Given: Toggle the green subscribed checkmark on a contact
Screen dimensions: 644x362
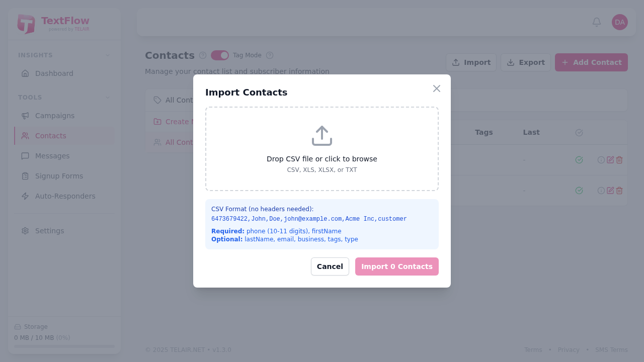Looking at the screenshot, I should 579,160.
